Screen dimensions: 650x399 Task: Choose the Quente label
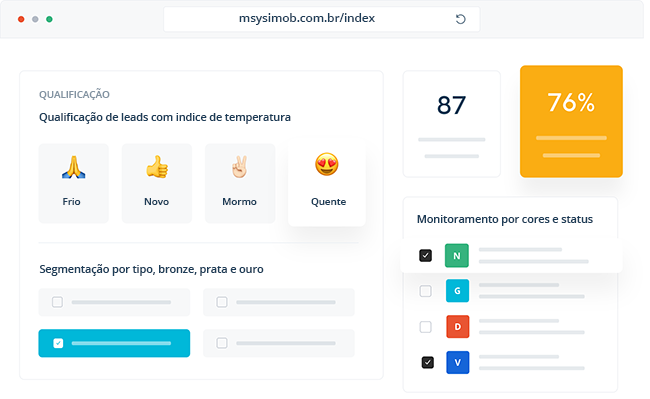click(x=328, y=202)
